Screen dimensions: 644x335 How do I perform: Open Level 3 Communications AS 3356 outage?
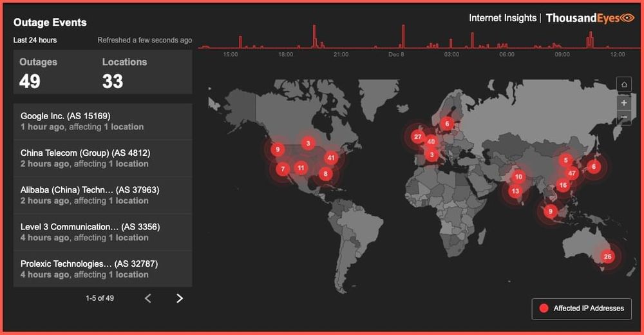102,232
